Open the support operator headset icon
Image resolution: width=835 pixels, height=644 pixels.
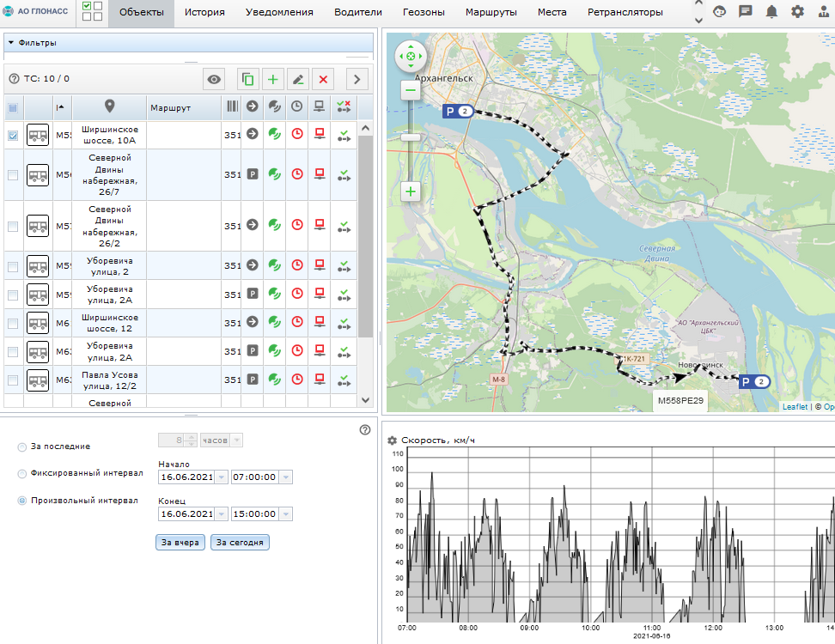(720, 12)
